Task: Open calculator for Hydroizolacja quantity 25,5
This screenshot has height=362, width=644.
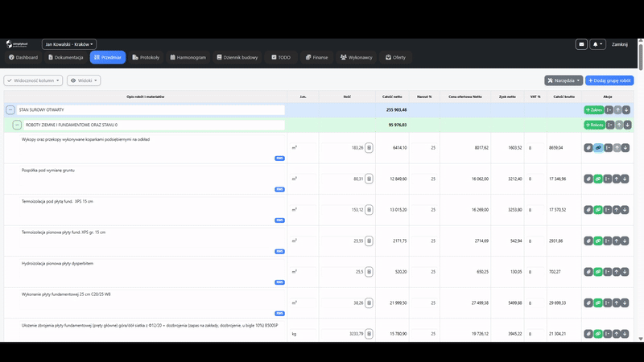Action: coord(369,272)
